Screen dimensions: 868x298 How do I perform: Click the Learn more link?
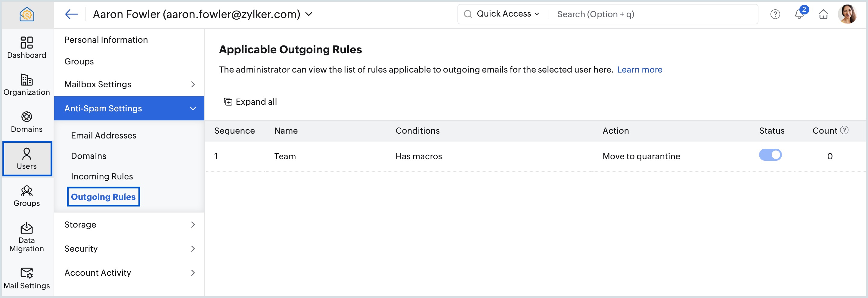640,70
